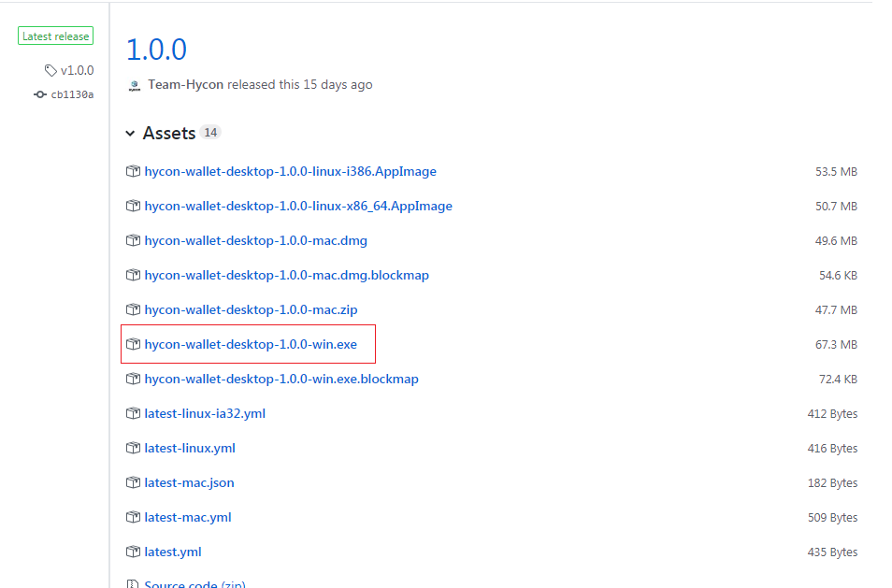Click the Team-Hycon avatar image
Viewport: 892px width, 588px height.
click(135, 85)
